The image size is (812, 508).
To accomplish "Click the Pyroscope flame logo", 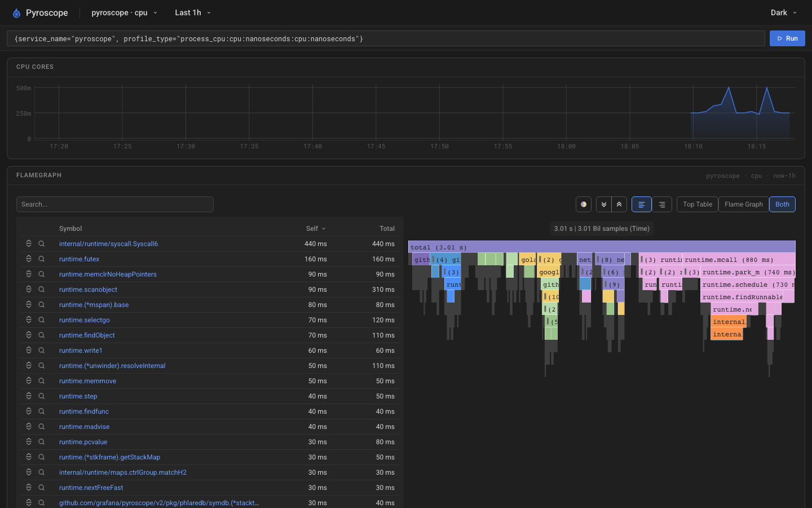I will point(16,13).
